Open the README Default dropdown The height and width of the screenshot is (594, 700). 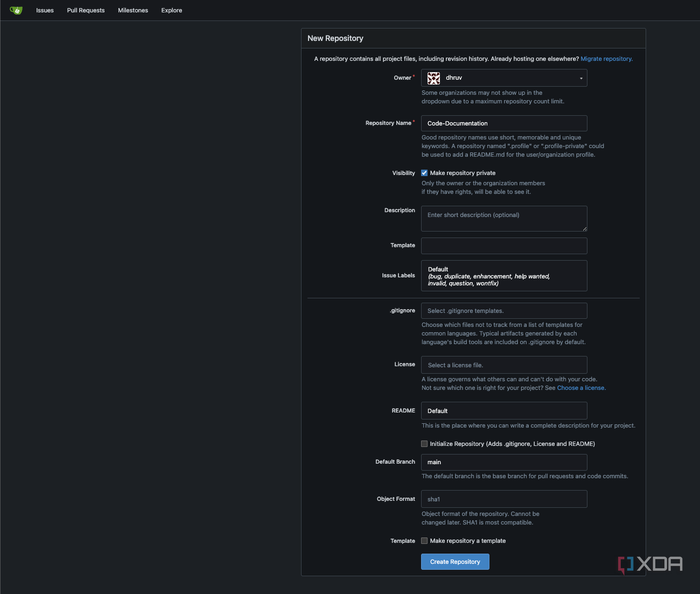(504, 410)
